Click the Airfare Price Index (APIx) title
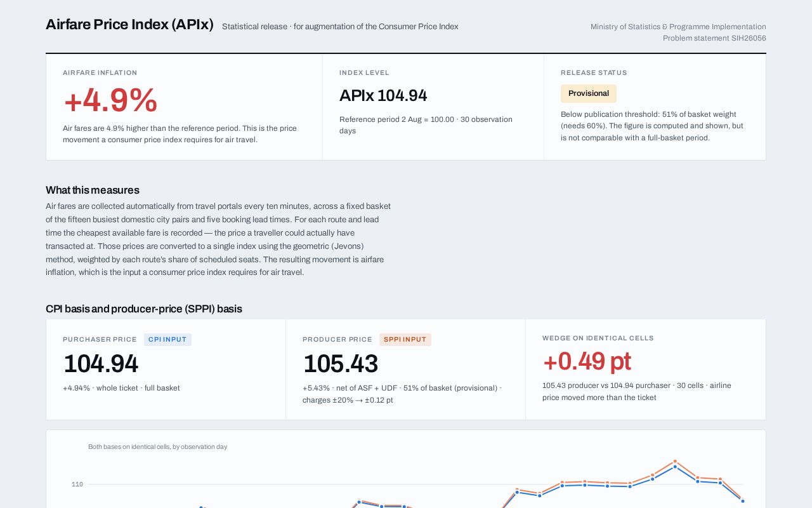The width and height of the screenshot is (812, 508). [x=129, y=25]
